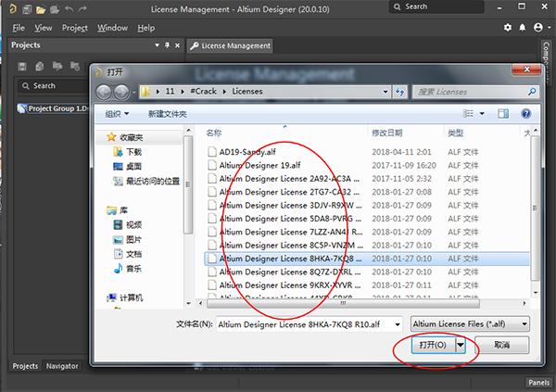Open the view mode dropdown arrow
The height and width of the screenshot is (392, 556).
[482, 114]
